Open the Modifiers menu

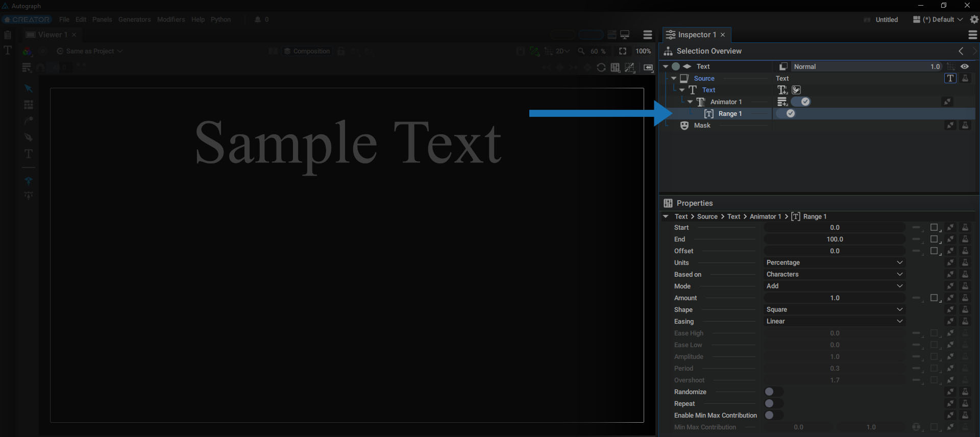pyautogui.click(x=171, y=19)
